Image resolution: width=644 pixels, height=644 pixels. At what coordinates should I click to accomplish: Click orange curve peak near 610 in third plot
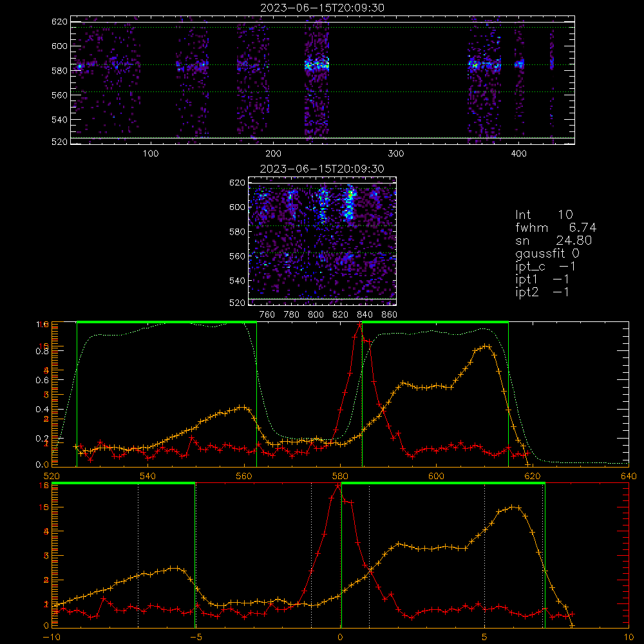pos(486,346)
